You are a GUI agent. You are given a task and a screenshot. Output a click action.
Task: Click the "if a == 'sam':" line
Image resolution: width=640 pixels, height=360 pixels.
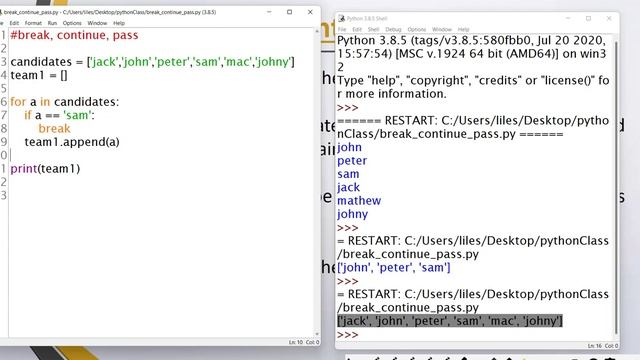(59, 116)
